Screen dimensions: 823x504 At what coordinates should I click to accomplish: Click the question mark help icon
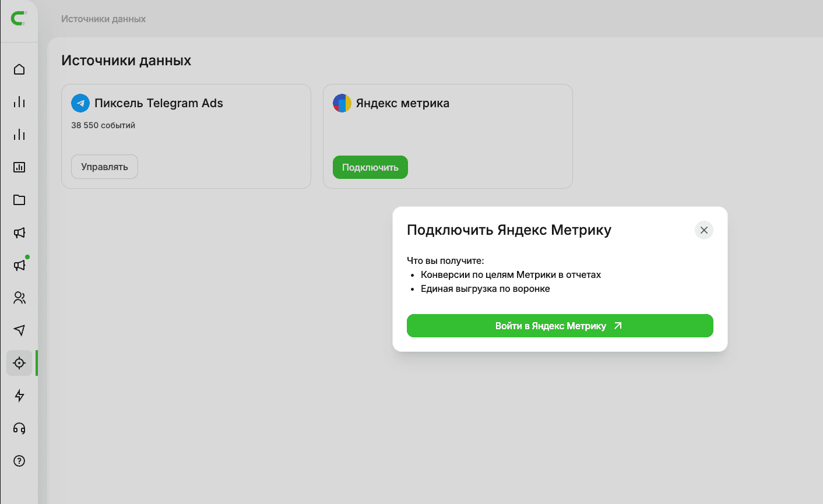pos(19,461)
